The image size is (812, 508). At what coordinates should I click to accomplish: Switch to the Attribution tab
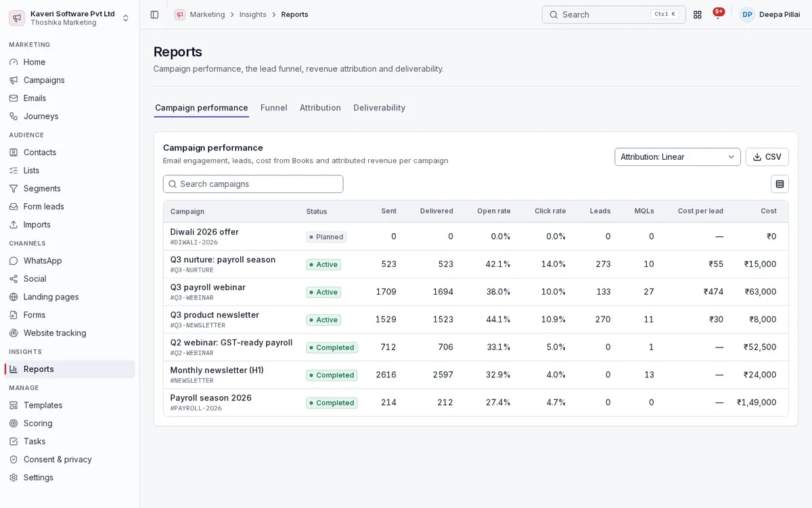pyautogui.click(x=320, y=108)
